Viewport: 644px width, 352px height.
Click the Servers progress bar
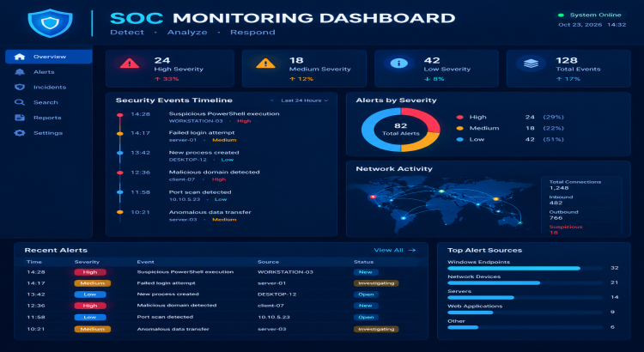(525, 297)
